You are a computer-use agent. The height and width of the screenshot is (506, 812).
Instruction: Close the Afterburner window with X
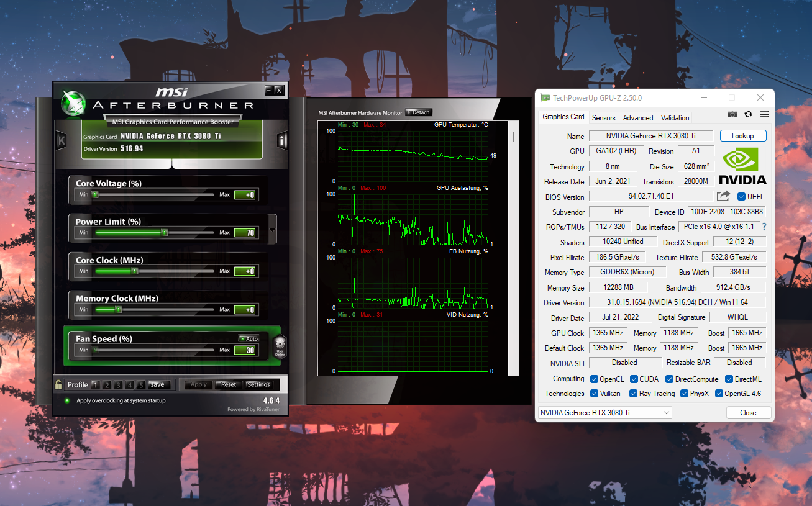[279, 90]
